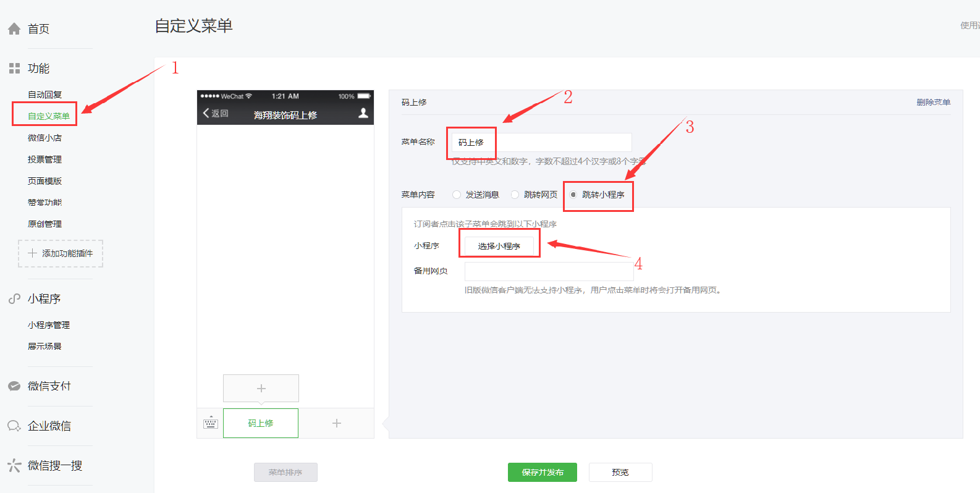Go to 微信支付 section
Screen dimensions: 980x493
coord(49,386)
